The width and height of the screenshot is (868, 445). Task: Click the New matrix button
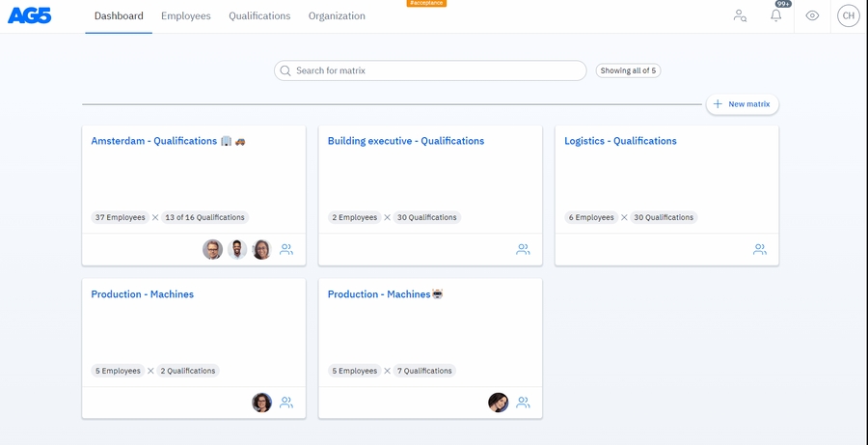pos(742,104)
